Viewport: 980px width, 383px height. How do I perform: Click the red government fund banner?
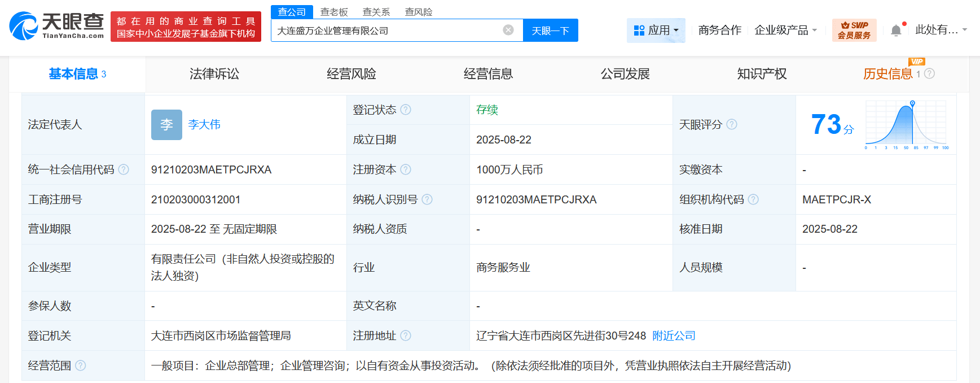[x=186, y=27]
